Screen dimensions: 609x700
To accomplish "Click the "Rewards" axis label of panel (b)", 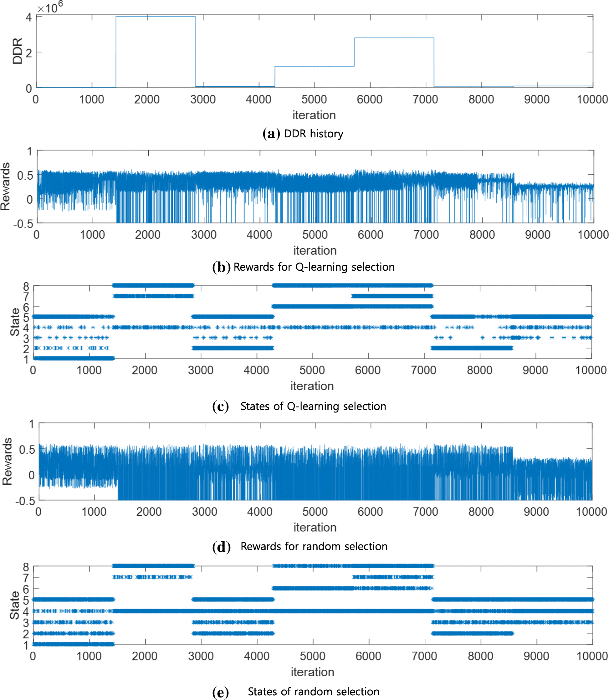I will [x=5, y=186].
